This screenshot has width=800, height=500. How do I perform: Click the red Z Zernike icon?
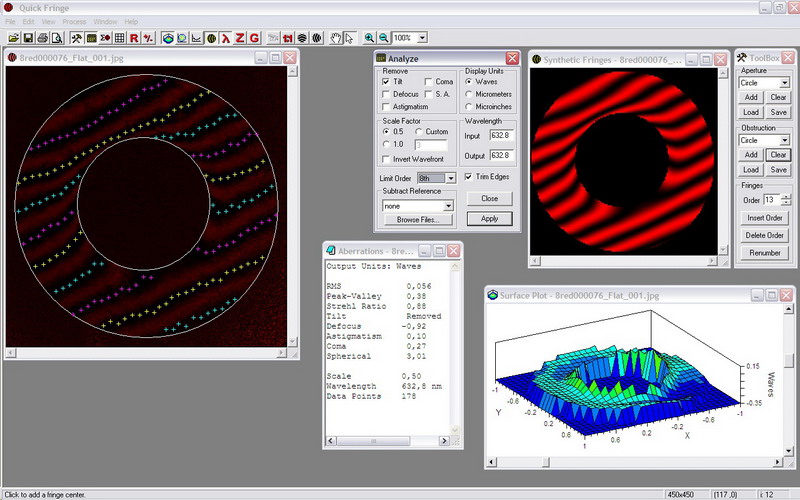[x=240, y=38]
